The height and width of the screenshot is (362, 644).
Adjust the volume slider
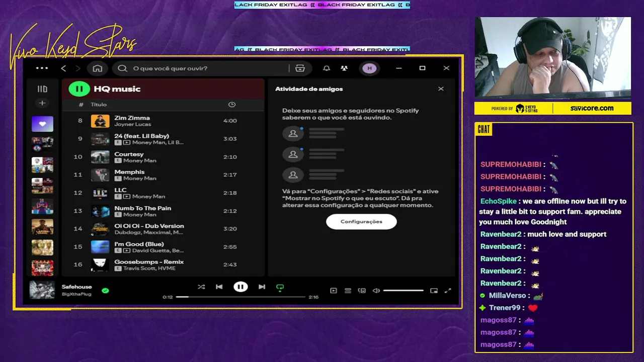click(403, 291)
